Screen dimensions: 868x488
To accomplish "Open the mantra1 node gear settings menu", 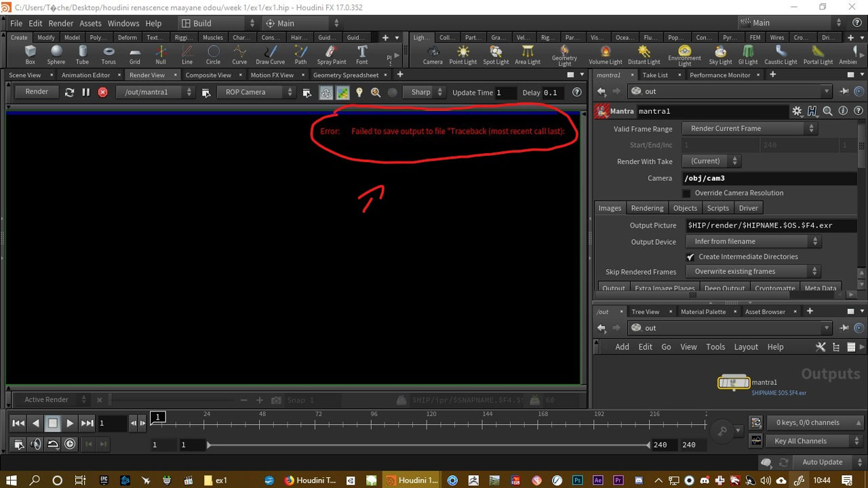I will pos(797,110).
